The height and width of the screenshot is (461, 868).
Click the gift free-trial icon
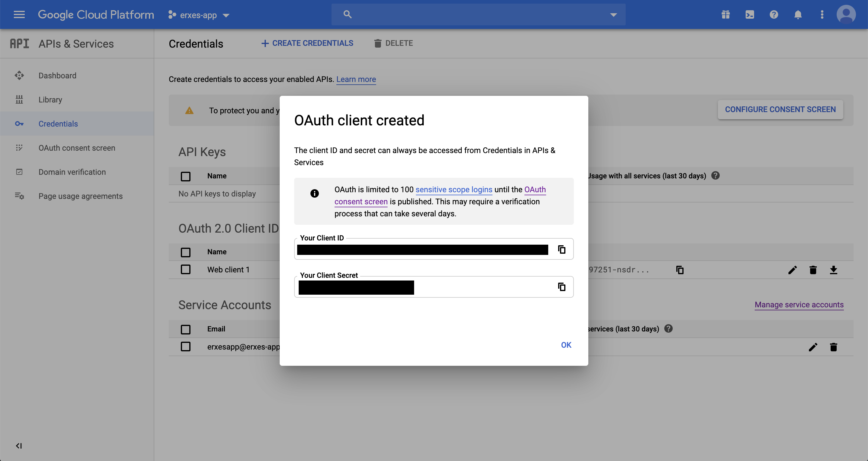point(725,14)
